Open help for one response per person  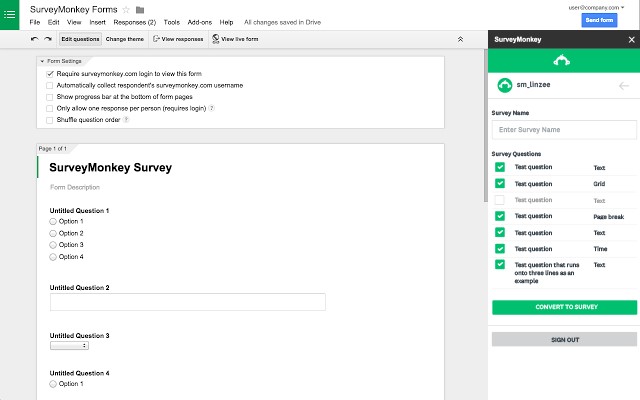[211, 108]
